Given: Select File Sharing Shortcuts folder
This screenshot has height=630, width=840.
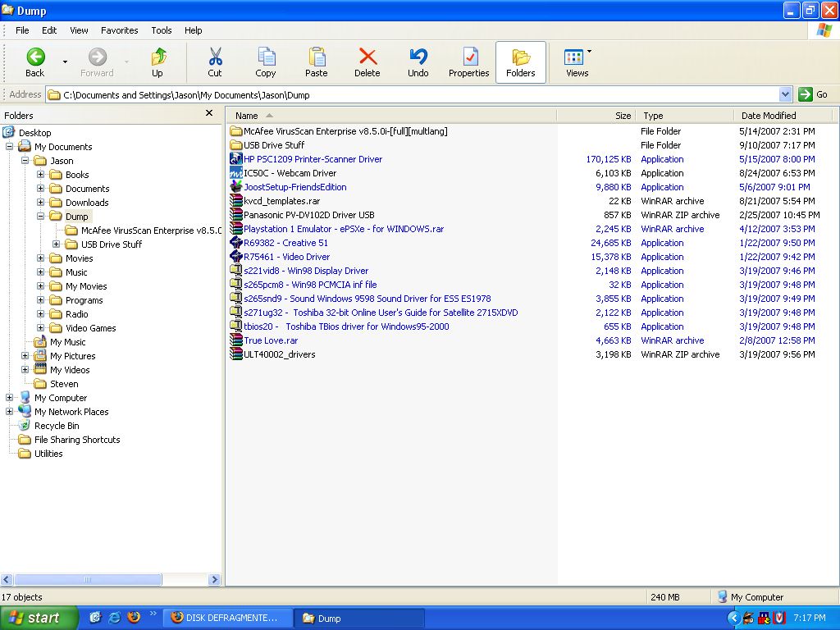Looking at the screenshot, I should click(77, 440).
